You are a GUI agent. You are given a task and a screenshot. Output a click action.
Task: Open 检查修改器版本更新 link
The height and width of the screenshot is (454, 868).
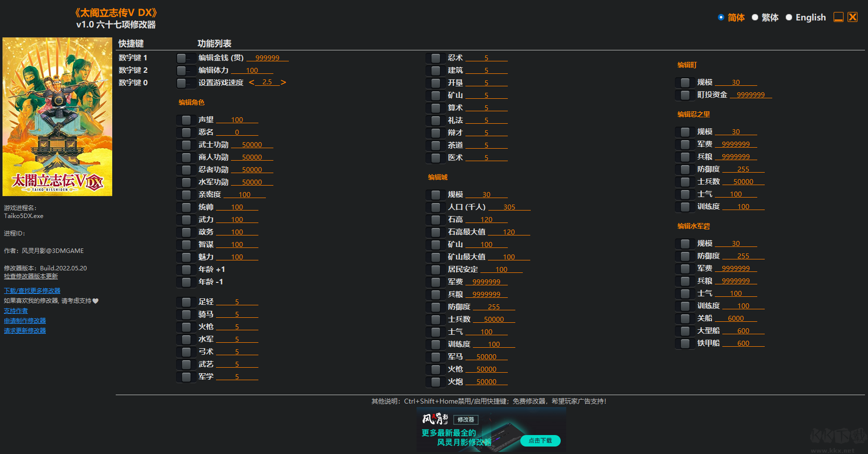click(31, 276)
